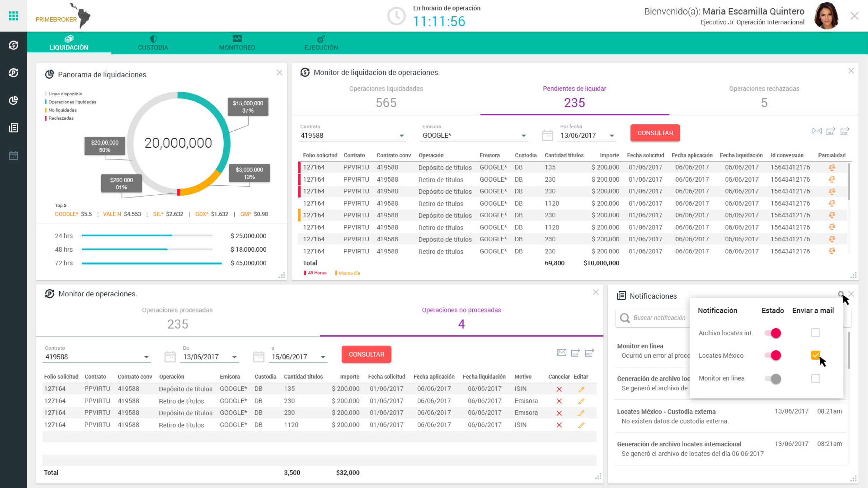868x488 pixels.
Task: Uncheck Locates México send-to-mail checkbox
Action: coord(815,355)
